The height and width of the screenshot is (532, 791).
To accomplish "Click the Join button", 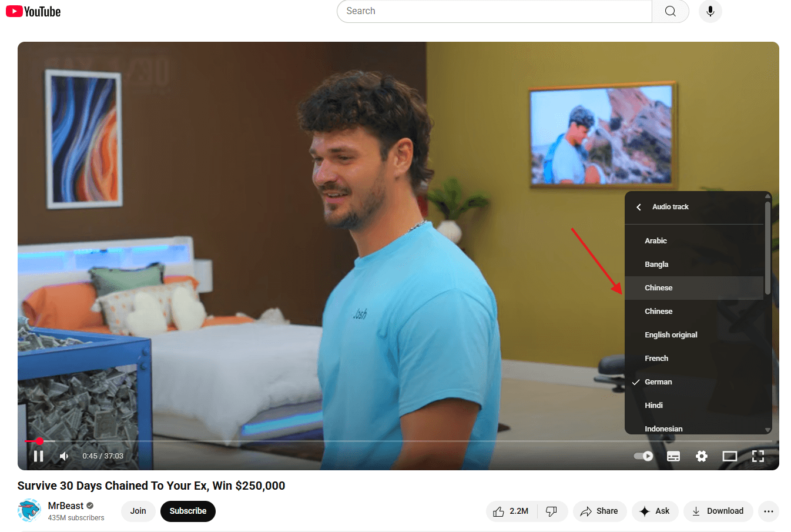I will (138, 511).
